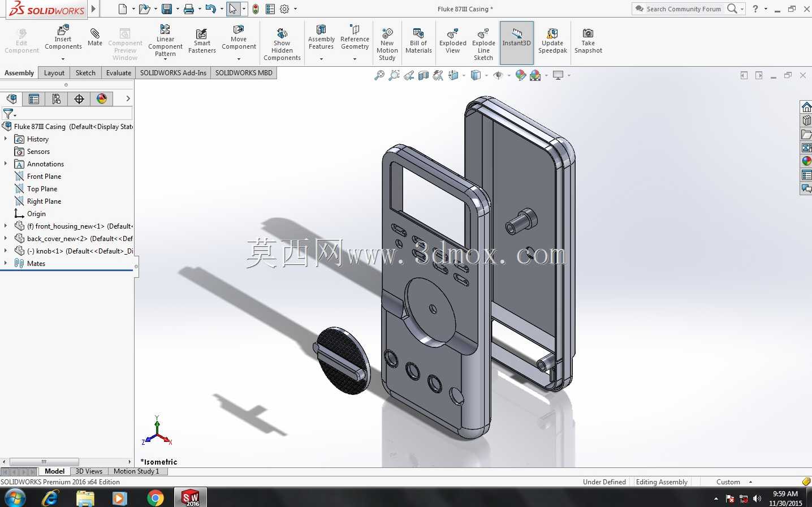812x507 pixels.
Task: Switch to the Sketch tab
Action: (85, 73)
